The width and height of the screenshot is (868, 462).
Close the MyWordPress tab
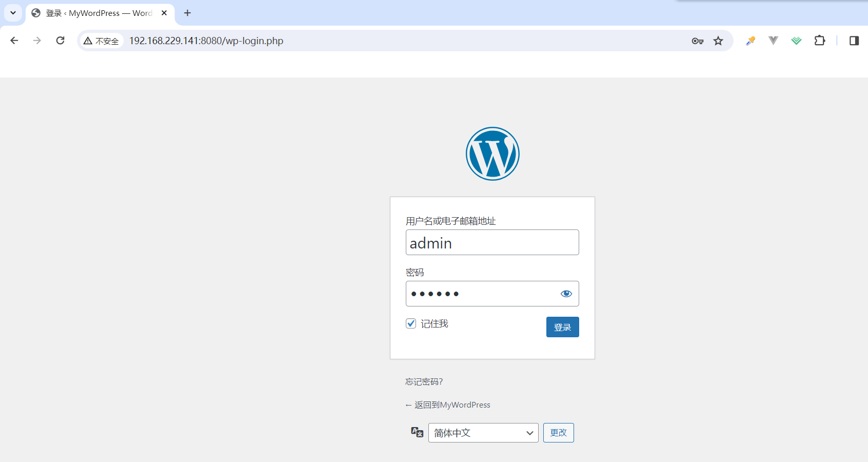164,13
